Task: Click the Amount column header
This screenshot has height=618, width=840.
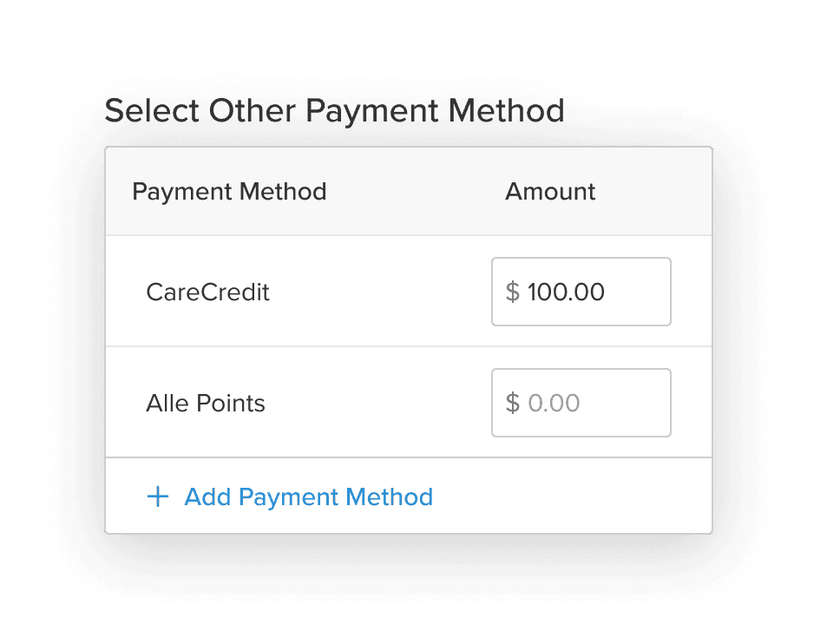Action: (x=550, y=191)
